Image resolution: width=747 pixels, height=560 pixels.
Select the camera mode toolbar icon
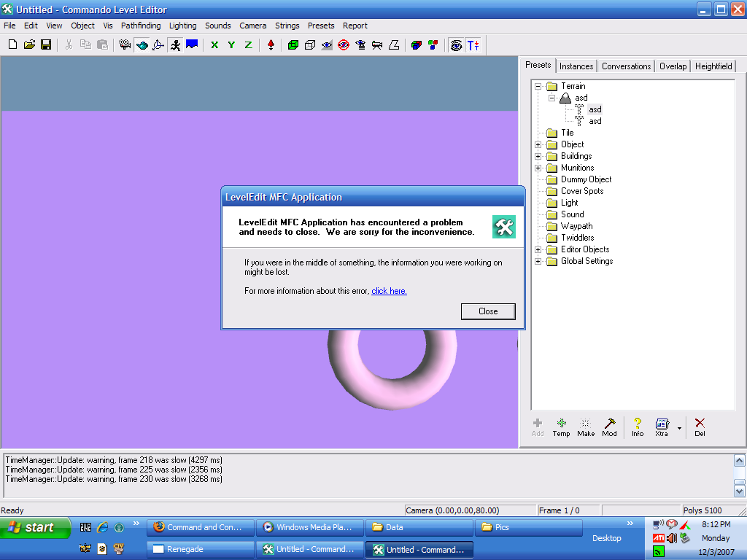[125, 45]
